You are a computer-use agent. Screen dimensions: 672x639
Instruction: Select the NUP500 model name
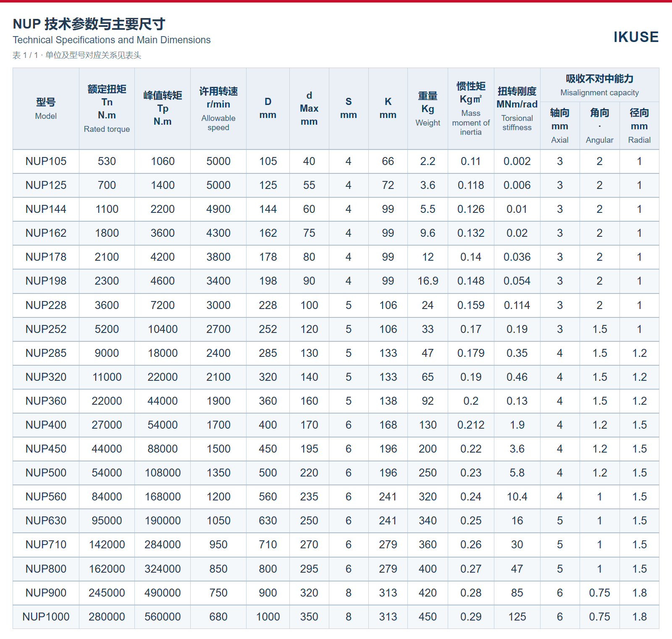[x=46, y=473]
